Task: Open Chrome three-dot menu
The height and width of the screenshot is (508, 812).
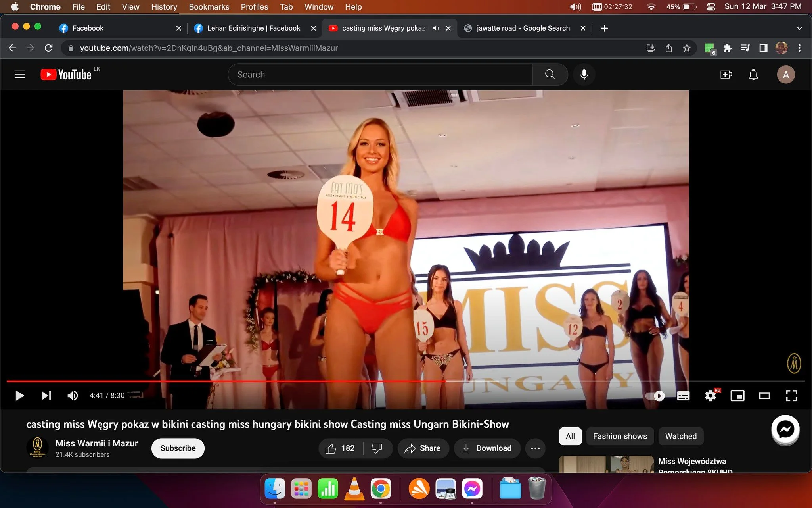Action: pyautogui.click(x=799, y=48)
